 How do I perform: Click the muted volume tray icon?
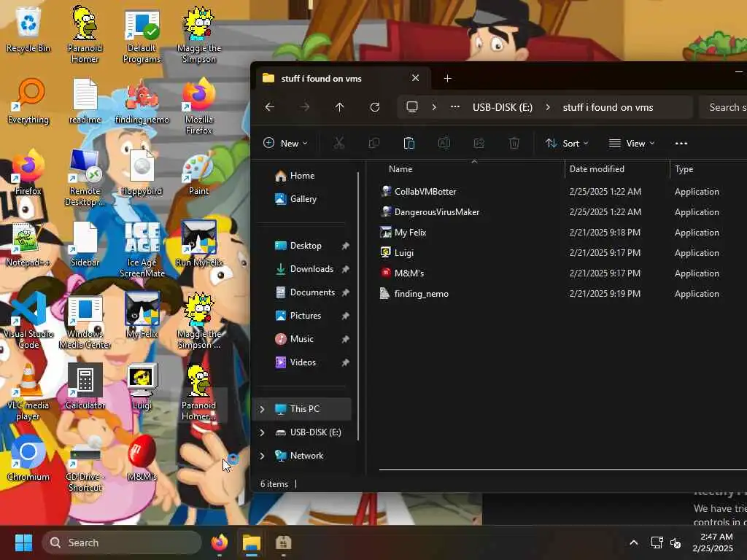coord(676,542)
